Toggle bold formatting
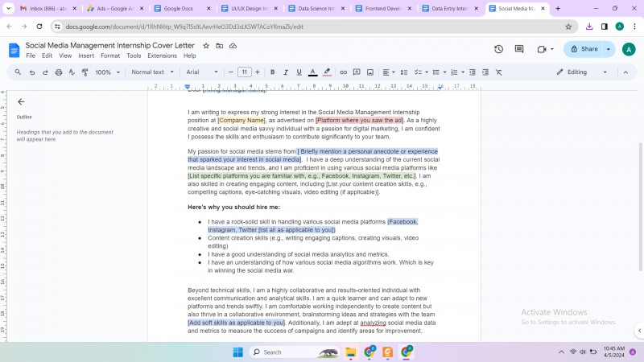644x362 pixels. click(x=272, y=72)
